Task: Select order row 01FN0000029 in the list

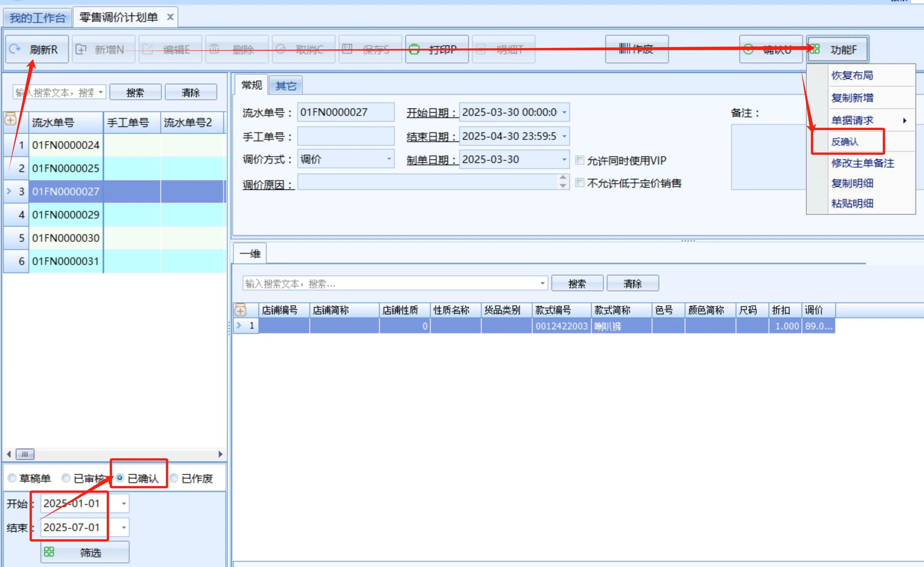Action: [66, 215]
